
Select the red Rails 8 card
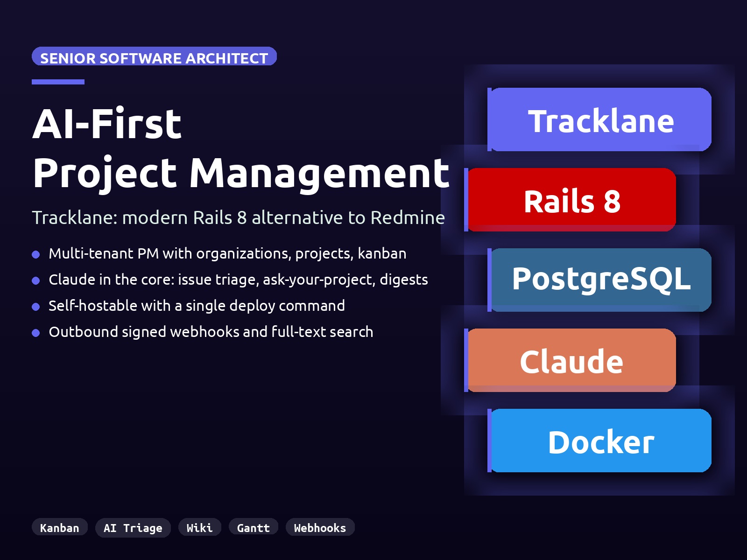[x=572, y=200]
